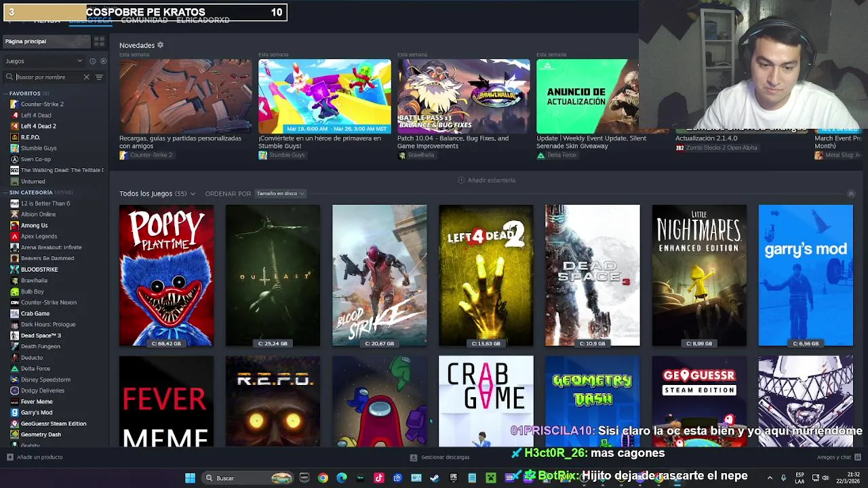Open Tamaño en disco sort dropdown
Screen dimensions: 868x488
click(280, 194)
